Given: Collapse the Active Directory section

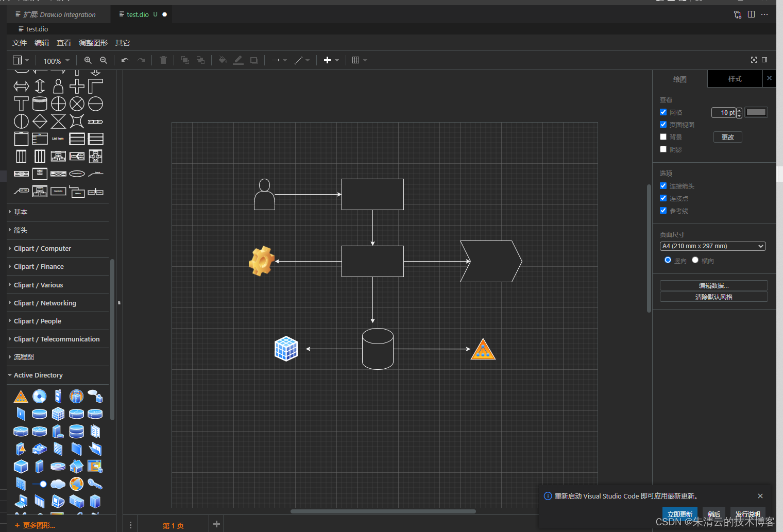Looking at the screenshot, I should (x=58, y=375).
